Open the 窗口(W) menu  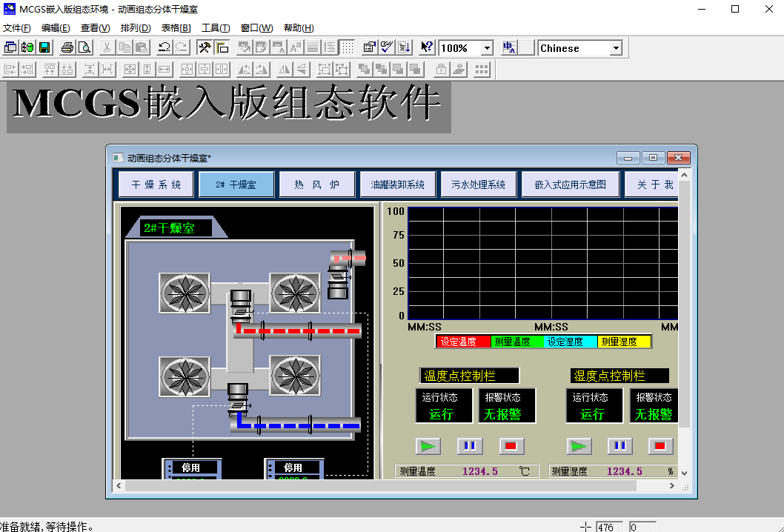click(x=256, y=28)
